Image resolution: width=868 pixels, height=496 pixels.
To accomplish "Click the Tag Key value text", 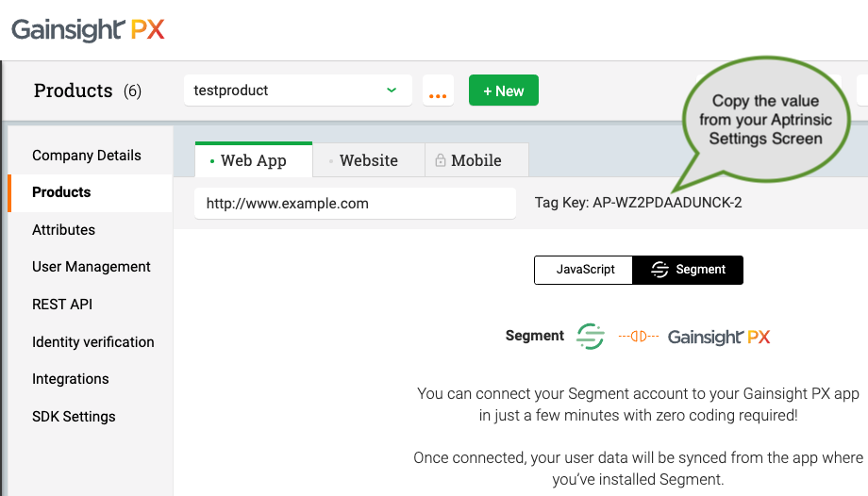I will [x=667, y=203].
